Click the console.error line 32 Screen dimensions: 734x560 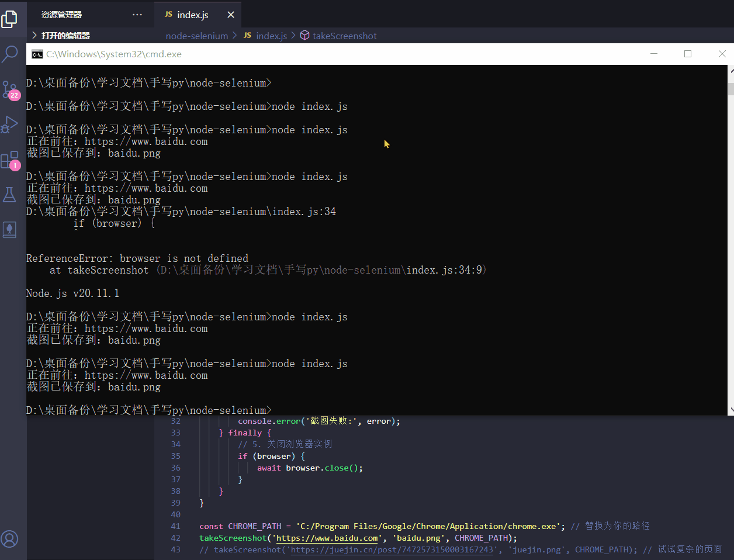319,421
